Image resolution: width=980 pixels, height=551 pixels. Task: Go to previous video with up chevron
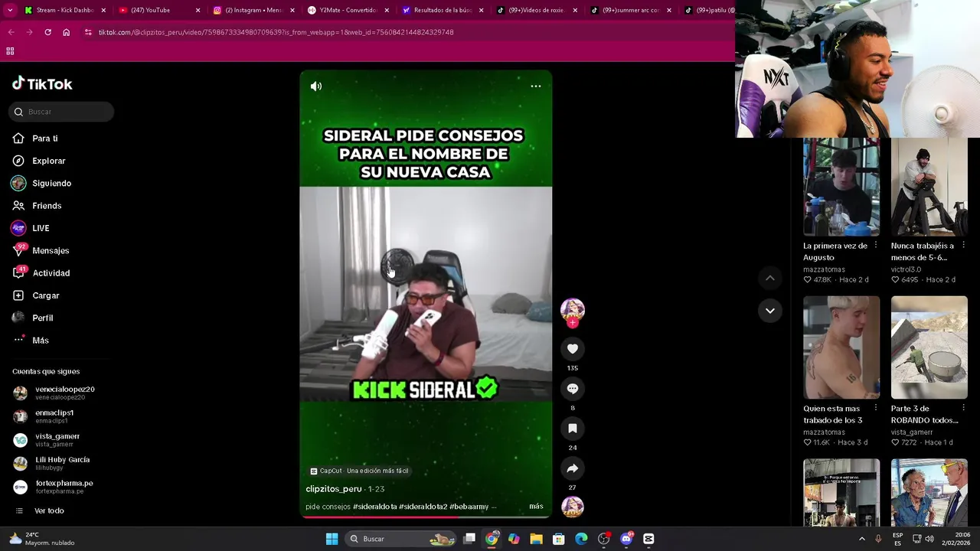(770, 279)
